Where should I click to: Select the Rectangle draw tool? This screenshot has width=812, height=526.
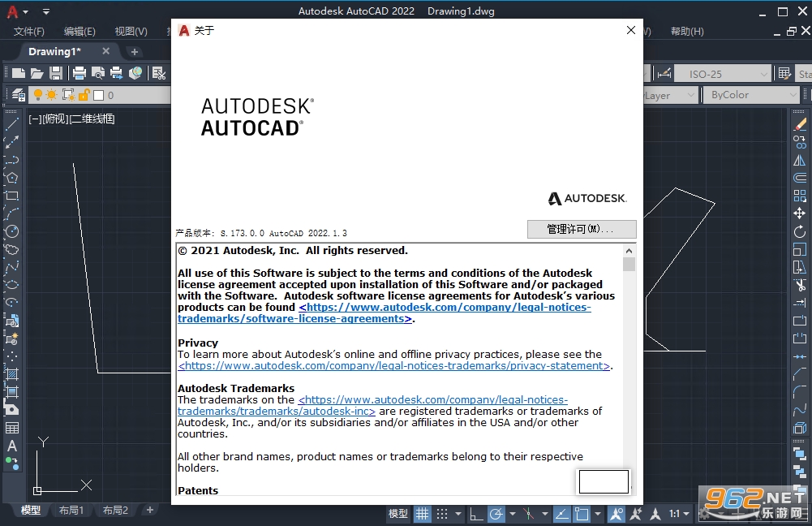click(11, 196)
